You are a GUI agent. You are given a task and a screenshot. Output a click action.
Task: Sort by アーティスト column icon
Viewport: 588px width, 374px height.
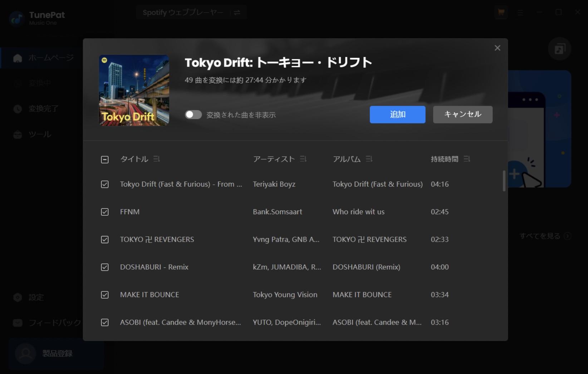303,159
